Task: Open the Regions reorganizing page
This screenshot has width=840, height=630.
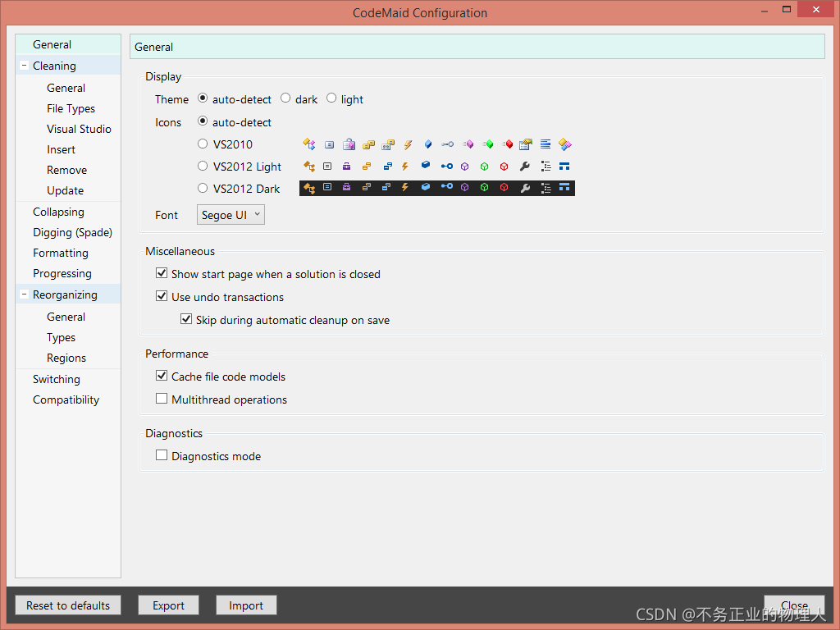Action: click(x=68, y=358)
